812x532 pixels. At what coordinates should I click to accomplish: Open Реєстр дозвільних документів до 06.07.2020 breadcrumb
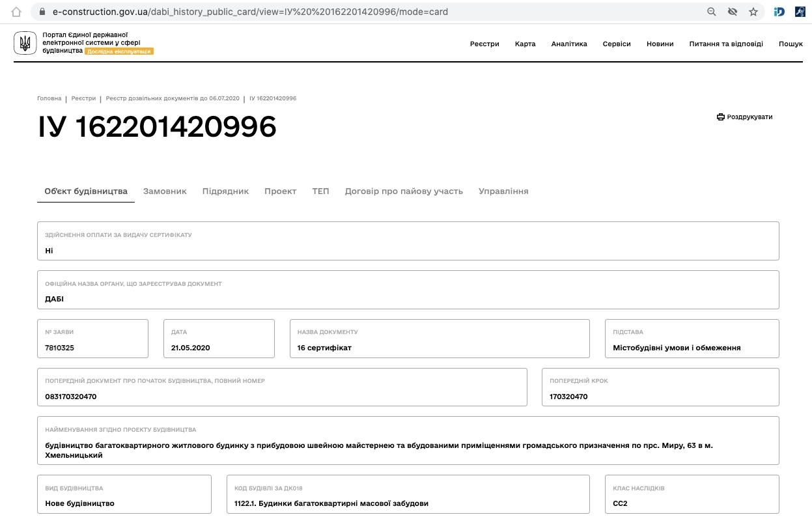[173, 98]
